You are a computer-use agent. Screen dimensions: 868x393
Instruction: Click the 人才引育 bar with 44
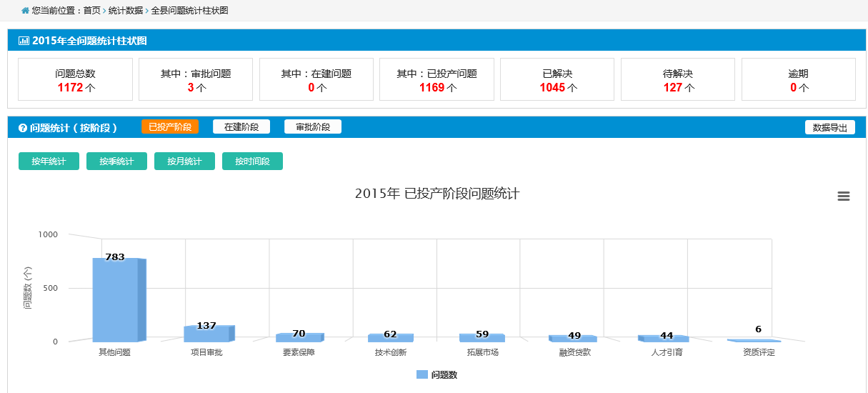(x=664, y=339)
